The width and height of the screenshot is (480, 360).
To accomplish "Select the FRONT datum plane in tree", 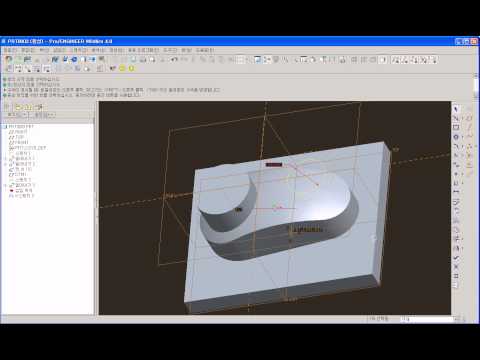I will 19,142.
